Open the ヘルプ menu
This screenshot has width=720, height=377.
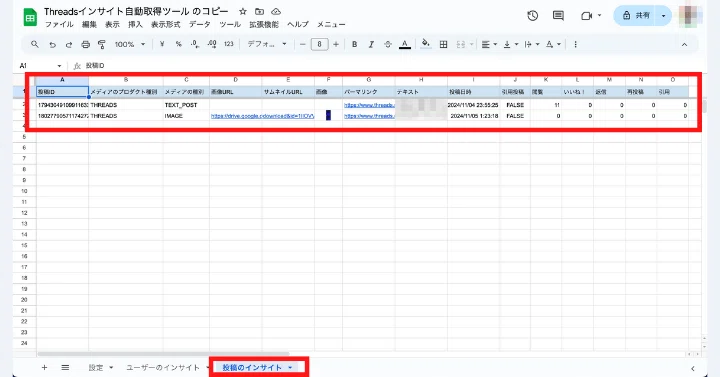point(298,25)
